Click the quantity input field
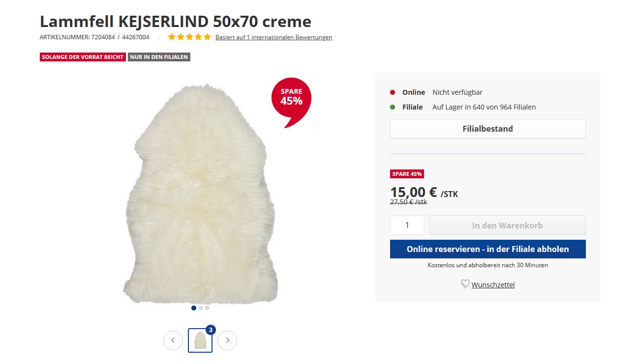This screenshot has width=637, height=364. coord(407,225)
